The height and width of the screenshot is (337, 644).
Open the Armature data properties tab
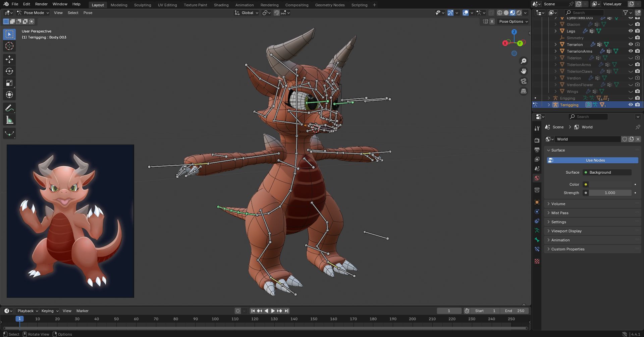click(537, 230)
